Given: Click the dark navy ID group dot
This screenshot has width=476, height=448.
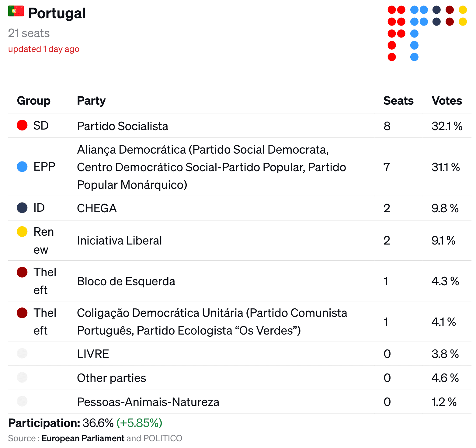Looking at the screenshot, I should point(22,208).
